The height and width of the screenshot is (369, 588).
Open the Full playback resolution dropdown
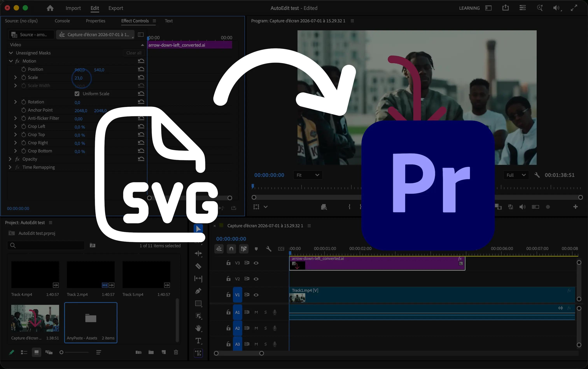tap(516, 175)
